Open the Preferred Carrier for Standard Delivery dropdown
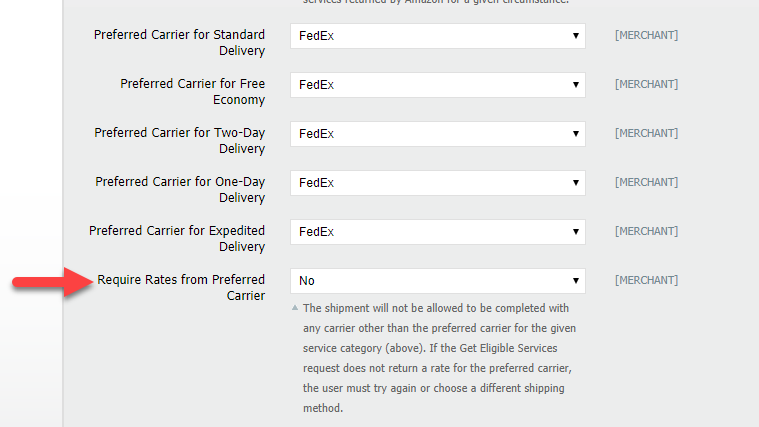The image size is (759, 427). point(437,36)
